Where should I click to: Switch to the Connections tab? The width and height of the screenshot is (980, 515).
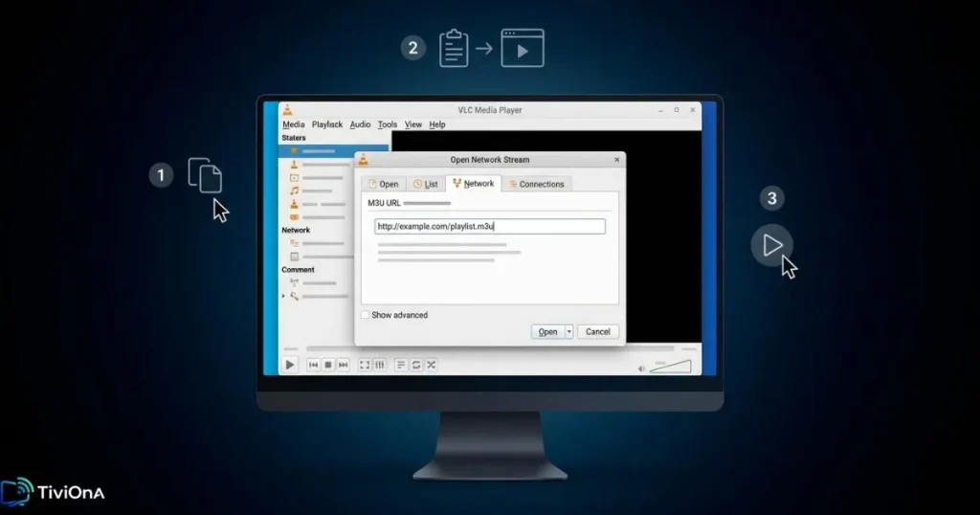point(536,184)
